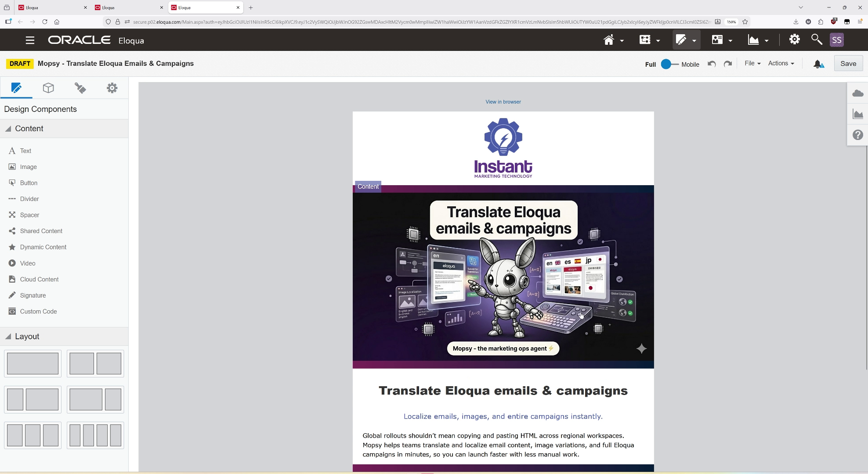Open Eloqua settings gear in header
The height and width of the screenshot is (474, 868).
[x=794, y=39]
